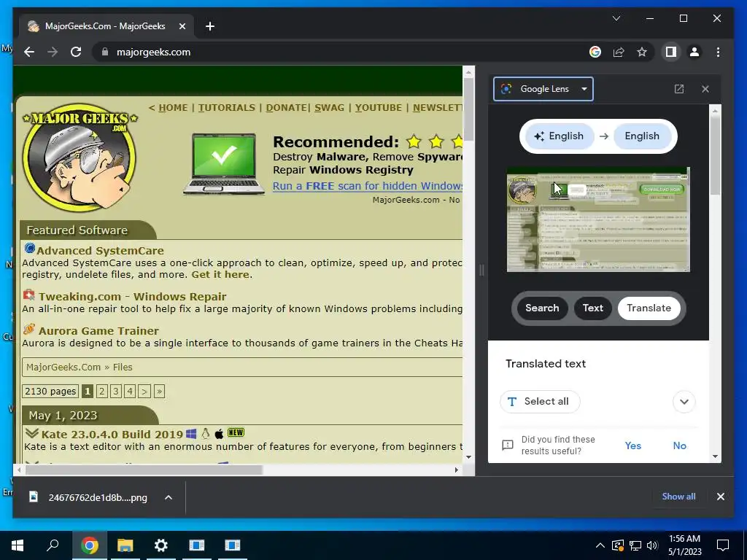Open Aurora Game Trainer link

coord(98,331)
